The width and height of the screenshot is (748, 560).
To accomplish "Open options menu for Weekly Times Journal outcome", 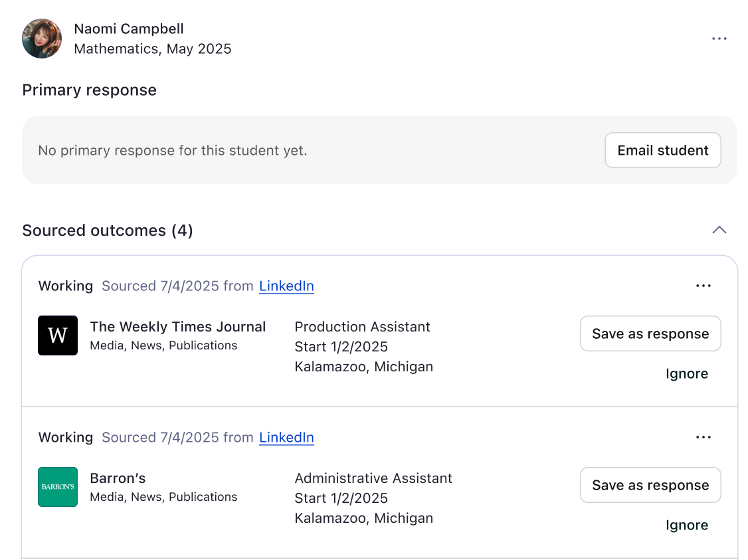I will coord(703,286).
